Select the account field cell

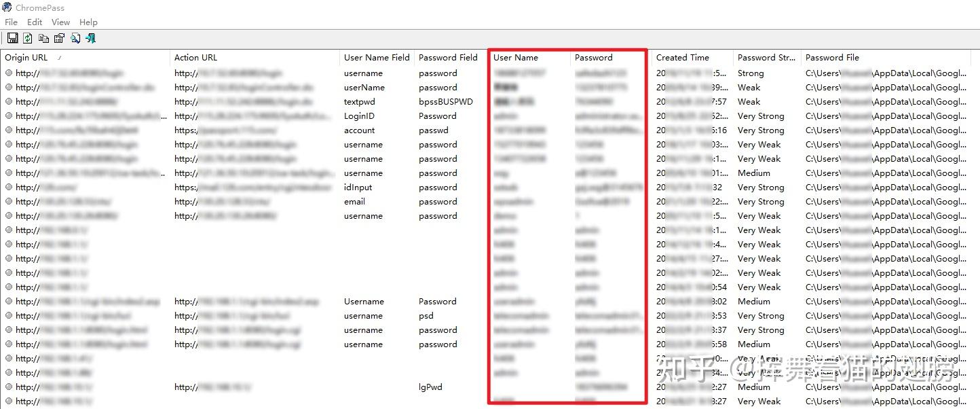(360, 130)
